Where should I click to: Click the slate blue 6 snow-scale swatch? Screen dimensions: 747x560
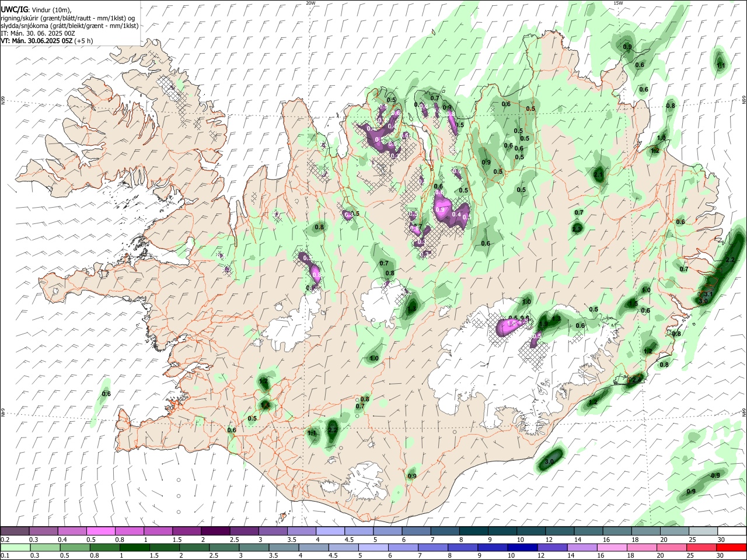click(416, 531)
